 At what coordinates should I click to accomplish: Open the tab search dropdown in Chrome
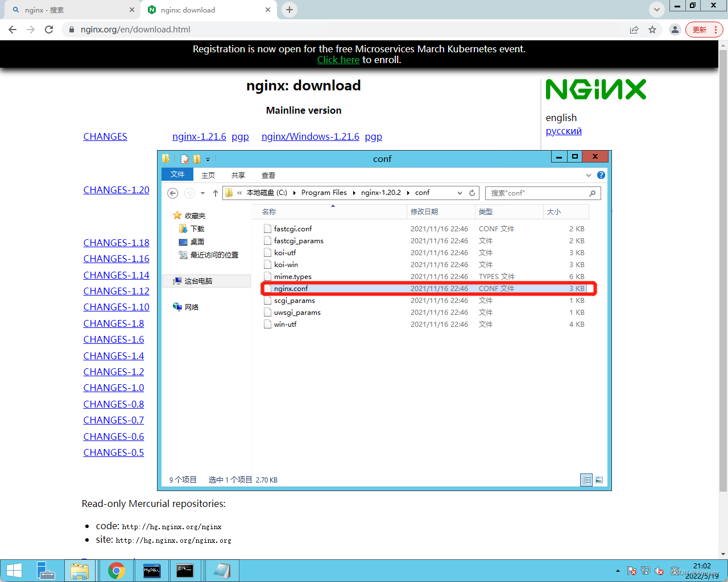click(657, 10)
